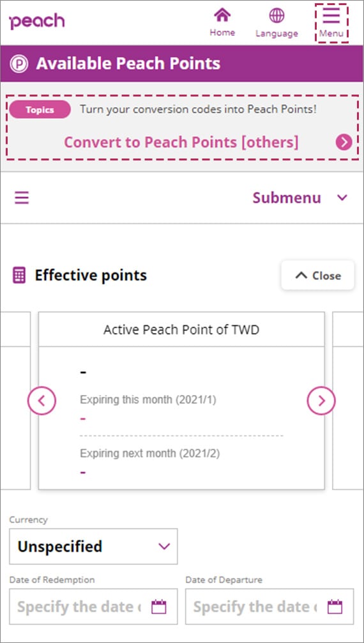Select the Active Peach Point of TWD card
The width and height of the screenshot is (364, 643).
(x=181, y=401)
